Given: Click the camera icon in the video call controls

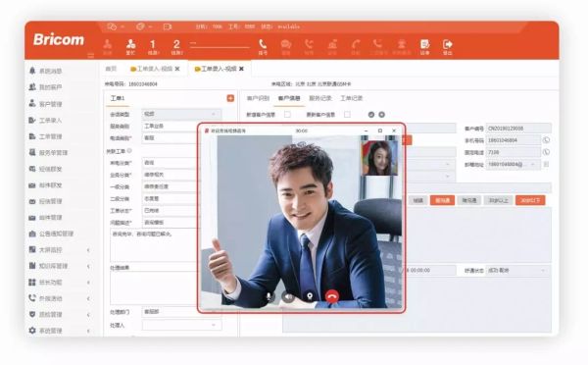Looking at the screenshot, I should 310,296.
